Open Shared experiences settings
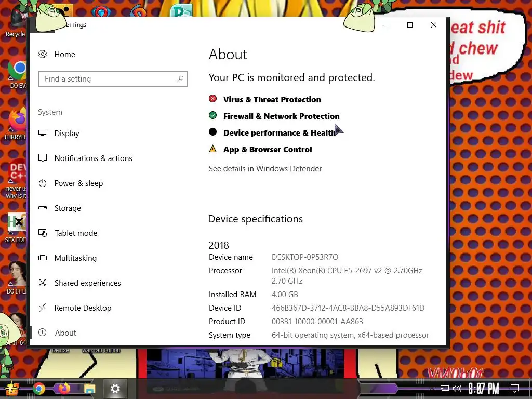Image resolution: width=532 pixels, height=399 pixels. tap(87, 283)
